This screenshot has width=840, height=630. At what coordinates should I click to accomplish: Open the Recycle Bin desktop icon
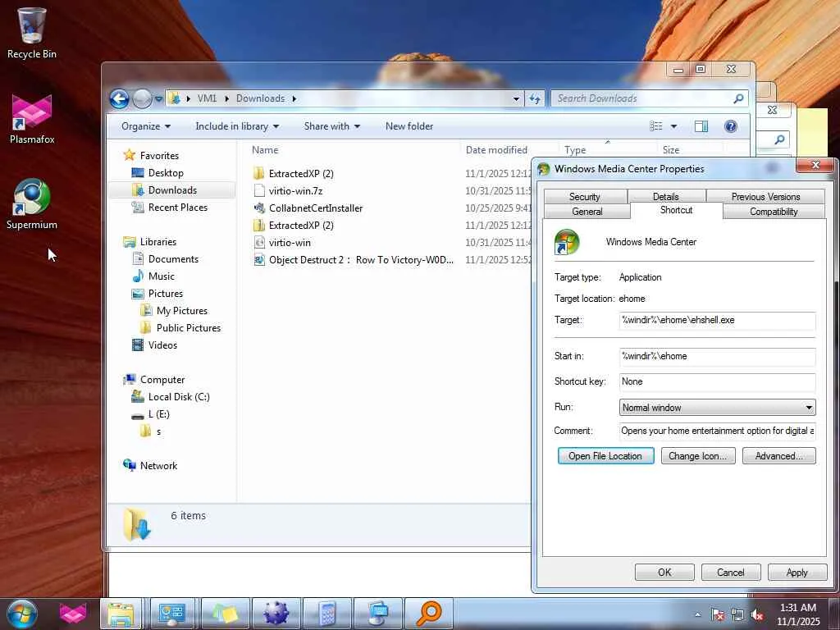(32, 33)
